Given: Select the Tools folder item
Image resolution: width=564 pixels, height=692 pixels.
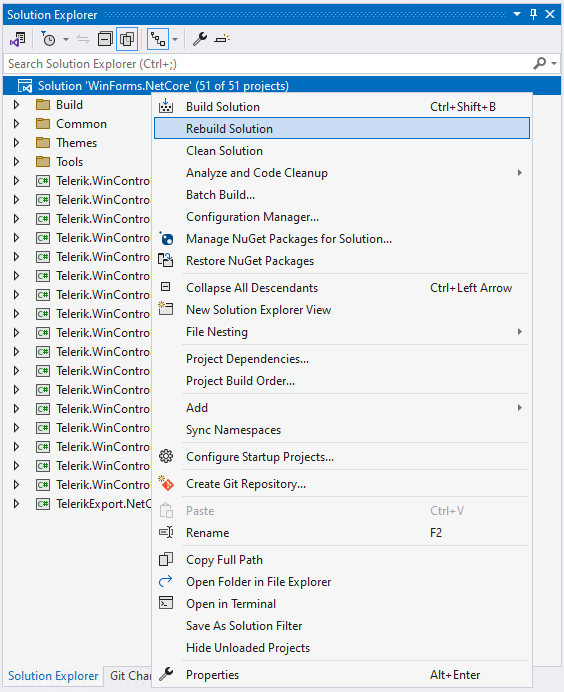Looking at the screenshot, I should tap(69, 162).
